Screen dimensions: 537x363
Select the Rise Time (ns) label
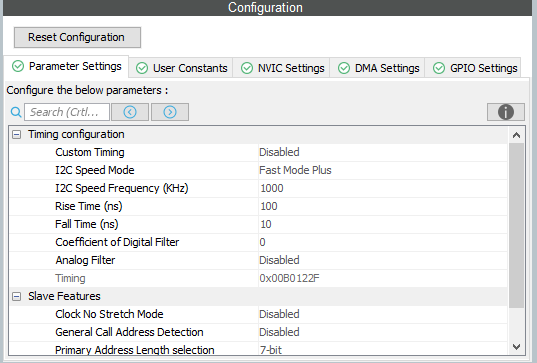[89, 206]
